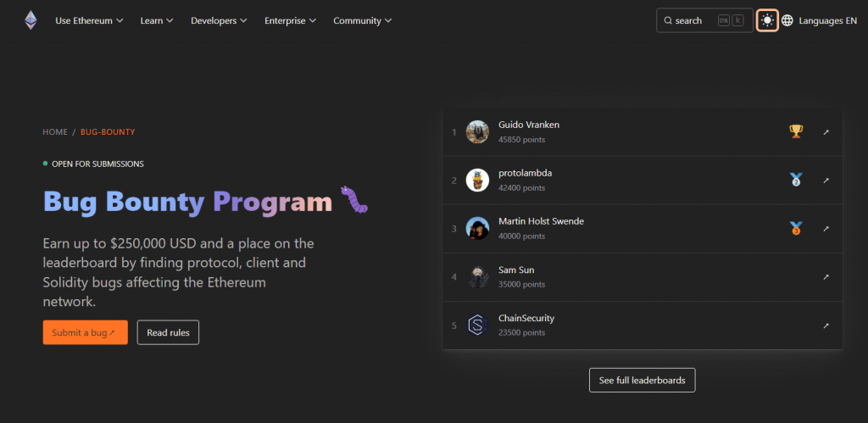This screenshot has height=423, width=868.
Task: Click the BUG-BOUNTY breadcrumb link
Action: click(x=108, y=131)
